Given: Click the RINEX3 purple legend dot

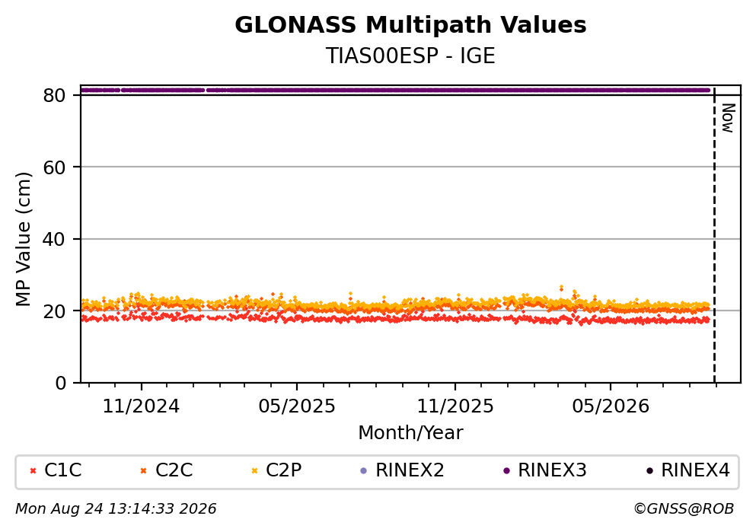Looking at the screenshot, I should 506,471.
